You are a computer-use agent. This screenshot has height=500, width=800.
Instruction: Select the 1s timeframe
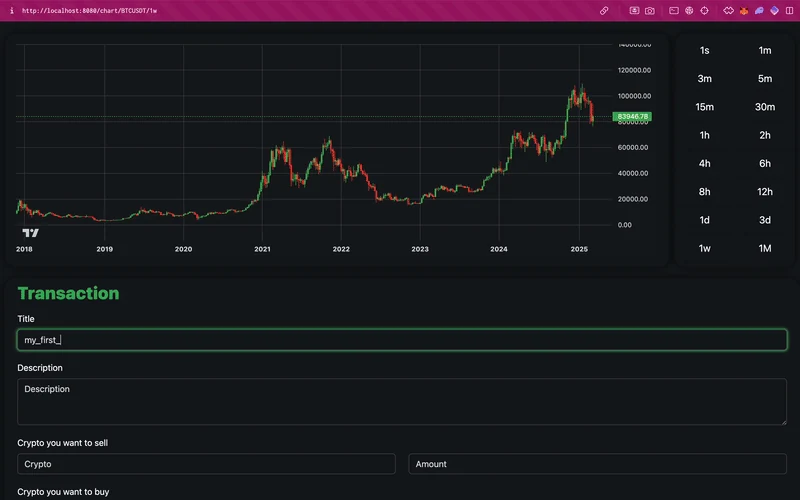pos(705,51)
